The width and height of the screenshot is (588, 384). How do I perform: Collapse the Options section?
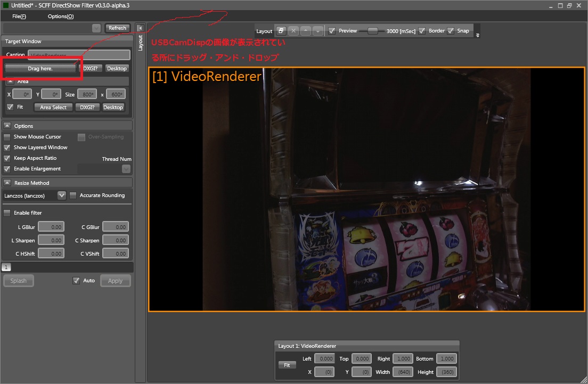[7, 126]
